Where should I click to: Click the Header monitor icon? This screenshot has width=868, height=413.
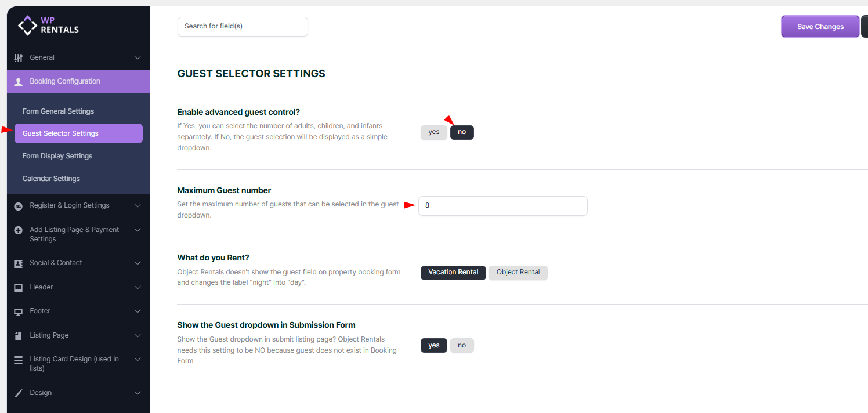pos(18,288)
